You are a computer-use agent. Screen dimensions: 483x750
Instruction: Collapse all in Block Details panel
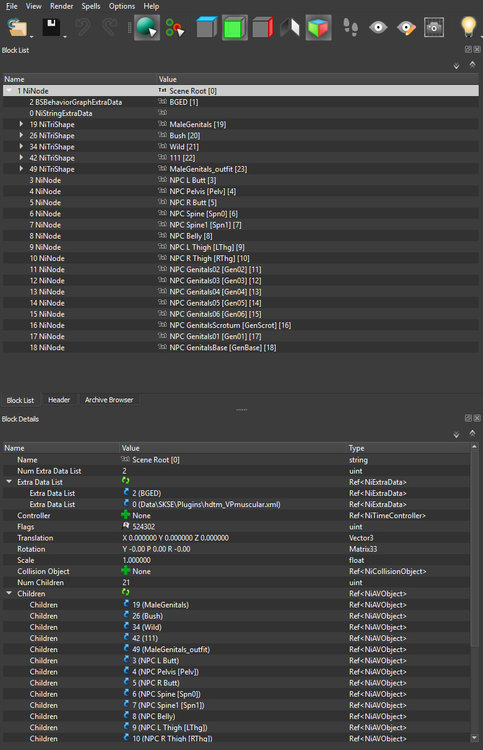(x=472, y=433)
